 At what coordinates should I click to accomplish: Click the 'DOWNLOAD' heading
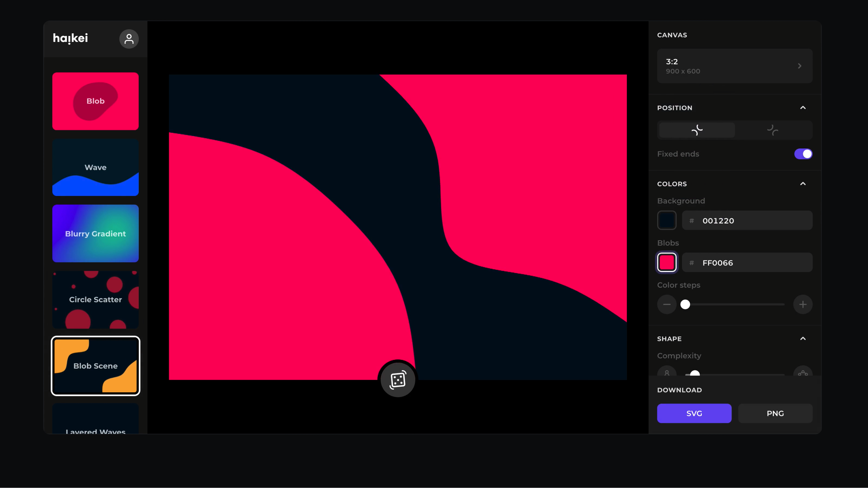(x=679, y=390)
